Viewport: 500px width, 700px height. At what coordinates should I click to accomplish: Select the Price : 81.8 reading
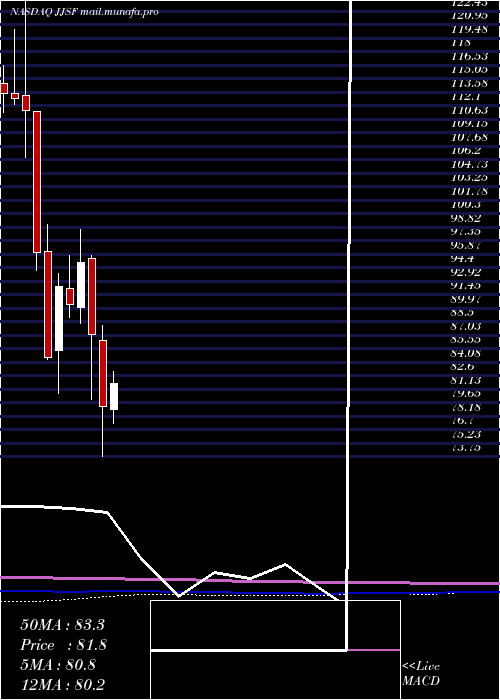point(63,645)
